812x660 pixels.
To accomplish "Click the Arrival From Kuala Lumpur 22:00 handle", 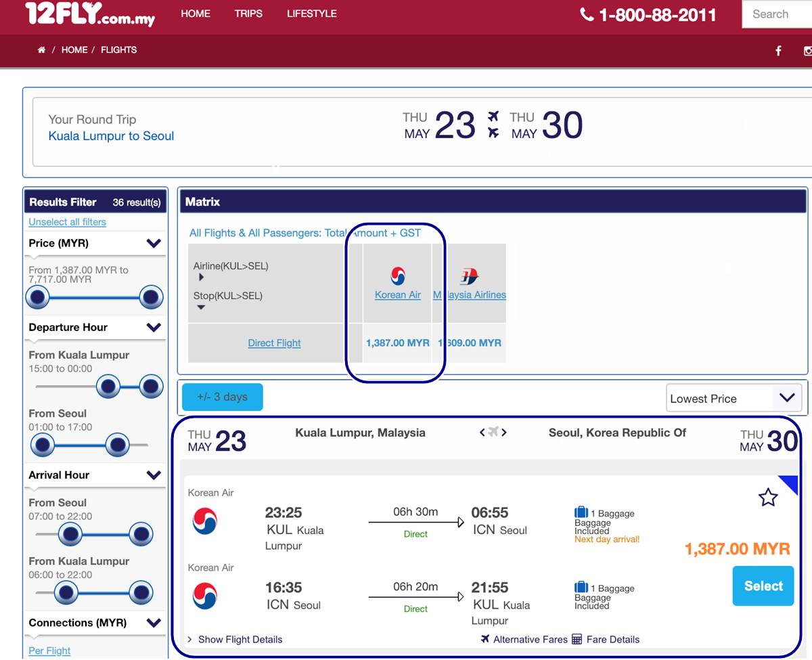I will click(141, 593).
